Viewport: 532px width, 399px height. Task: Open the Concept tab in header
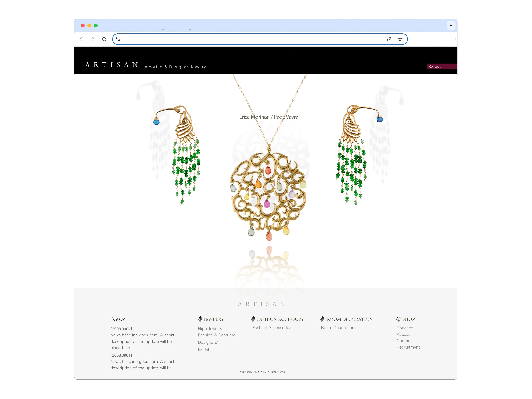click(x=442, y=66)
